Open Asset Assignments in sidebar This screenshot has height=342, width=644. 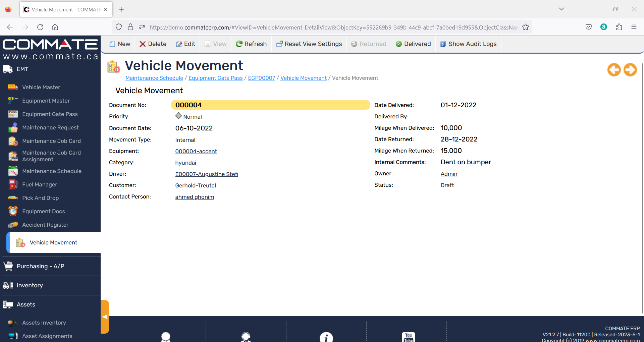tap(47, 336)
